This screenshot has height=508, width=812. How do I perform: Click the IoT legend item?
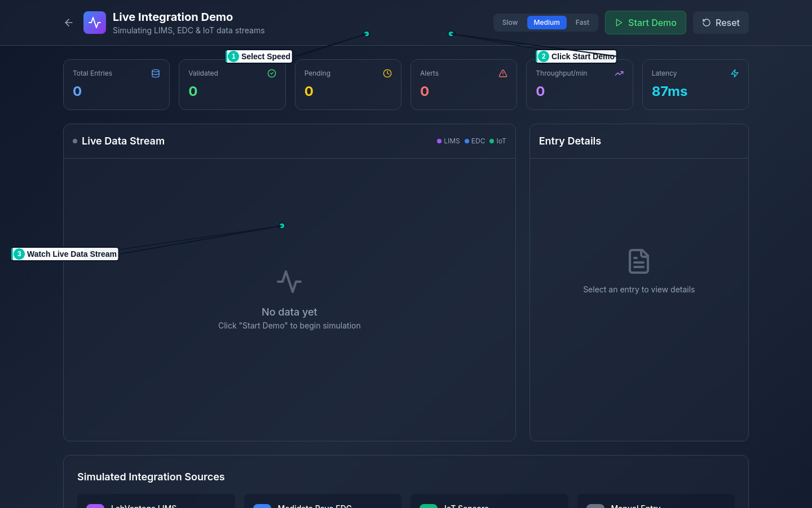498,141
